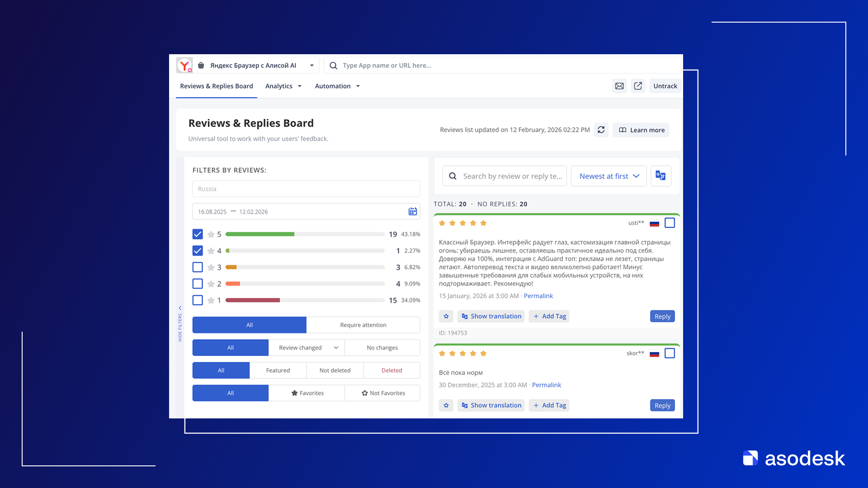Open the Automation menu
The height and width of the screenshot is (488, 868).
tap(337, 86)
